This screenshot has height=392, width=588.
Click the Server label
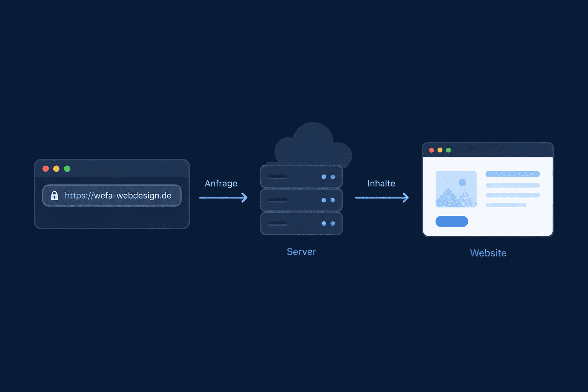(301, 252)
